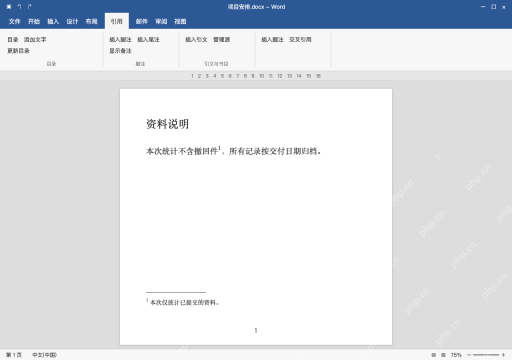Click the footnote reference mark in body text
Screen dimensions: 512x360
click(x=219, y=148)
